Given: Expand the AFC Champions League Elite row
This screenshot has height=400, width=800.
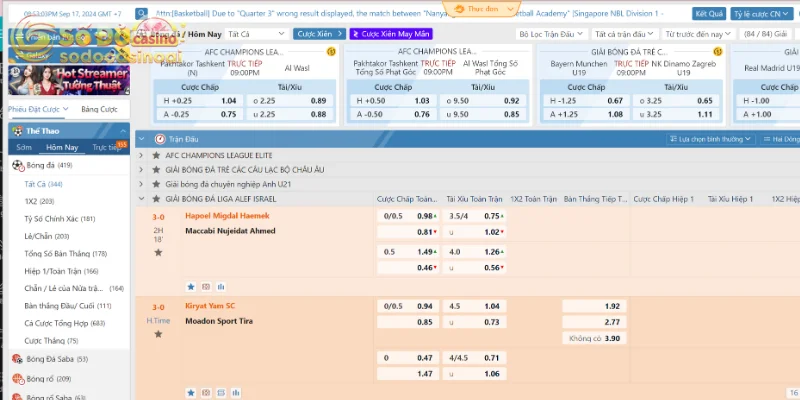Looking at the screenshot, I should tap(142, 156).
